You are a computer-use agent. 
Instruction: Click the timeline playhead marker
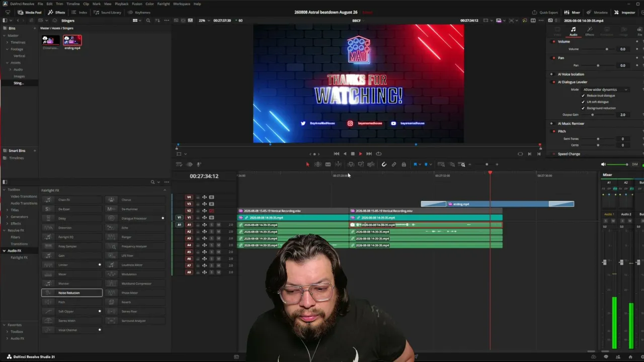(x=490, y=173)
